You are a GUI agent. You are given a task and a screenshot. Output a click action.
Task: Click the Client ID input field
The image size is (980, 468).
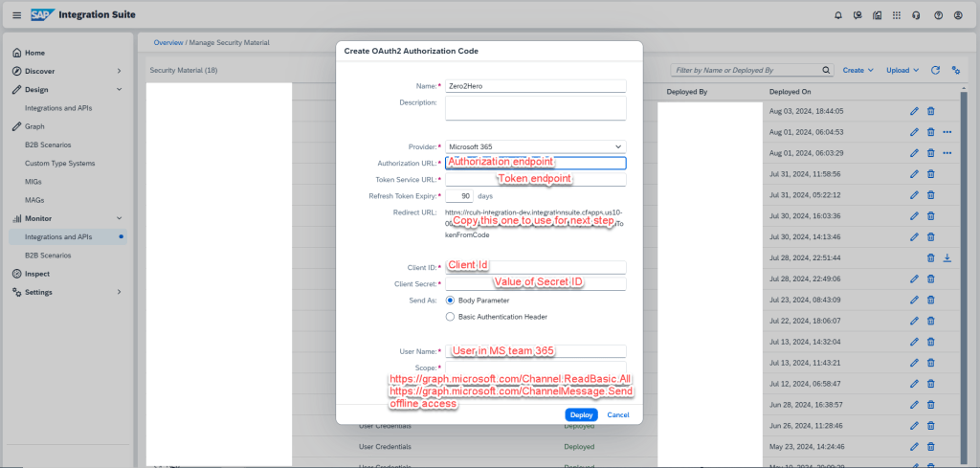coord(535,267)
